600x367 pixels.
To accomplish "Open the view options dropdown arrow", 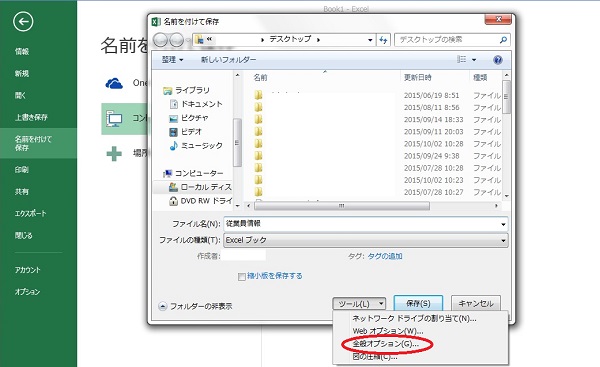I will tap(474, 60).
